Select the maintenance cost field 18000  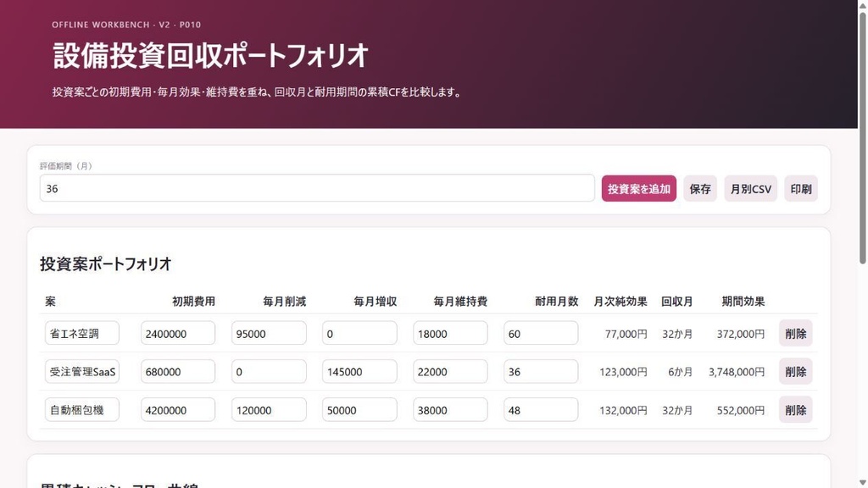[450, 334]
